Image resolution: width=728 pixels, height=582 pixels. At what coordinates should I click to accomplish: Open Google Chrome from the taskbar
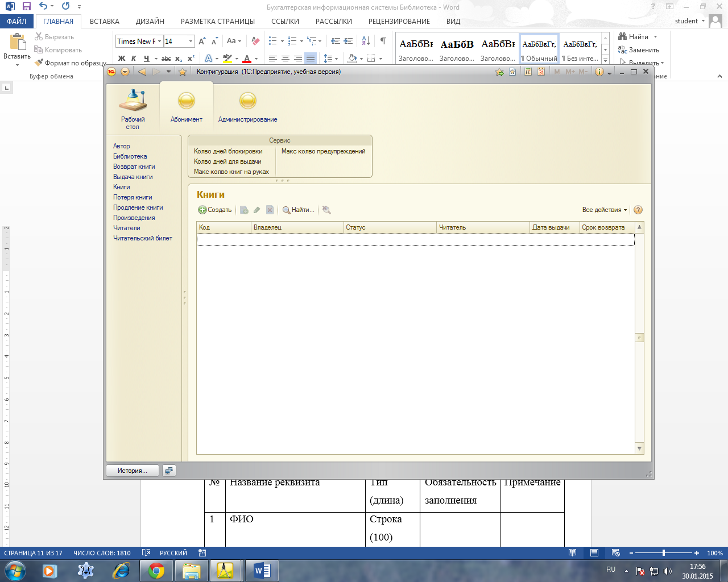click(x=156, y=571)
